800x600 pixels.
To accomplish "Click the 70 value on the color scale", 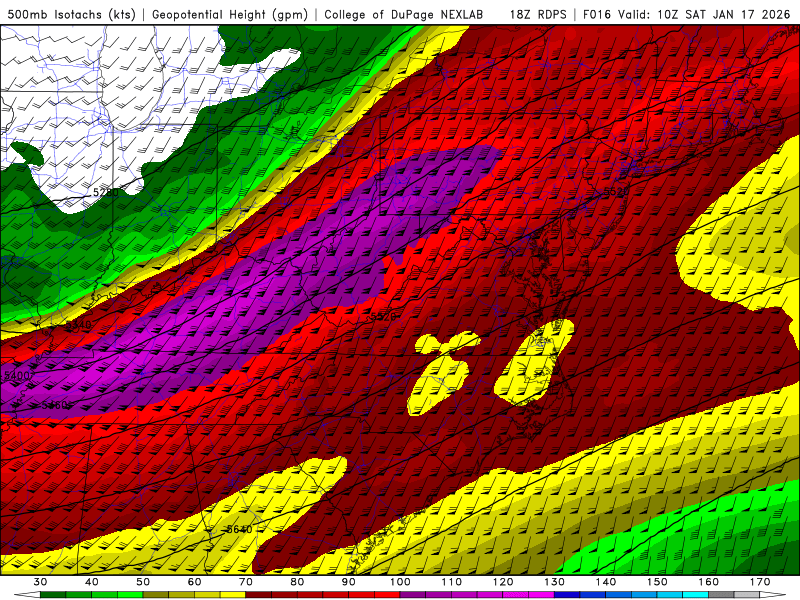I will (x=246, y=582).
